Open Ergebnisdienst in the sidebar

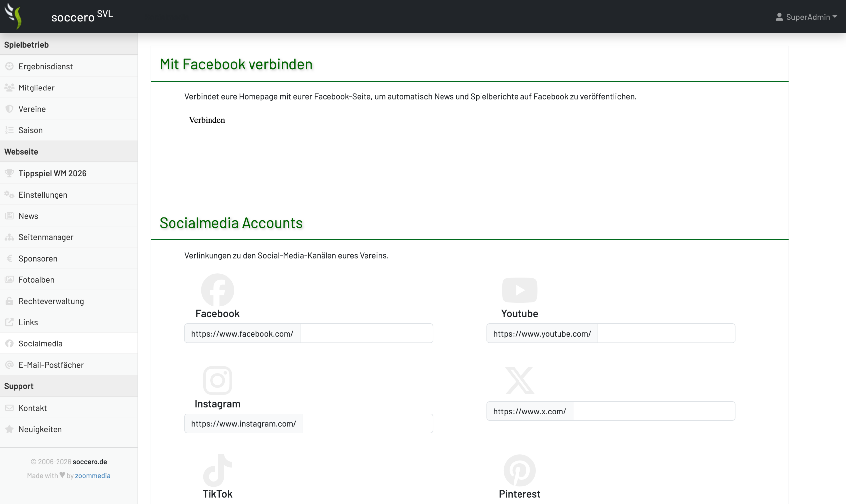click(x=69, y=66)
